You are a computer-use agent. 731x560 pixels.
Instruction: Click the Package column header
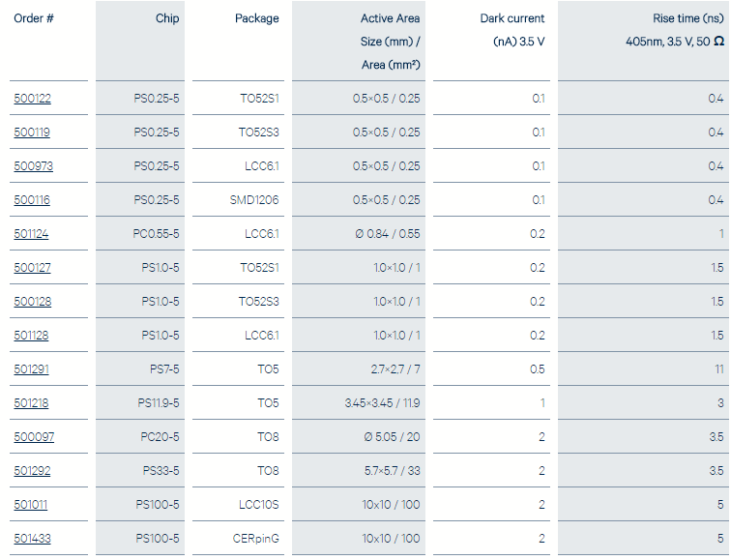click(x=256, y=19)
